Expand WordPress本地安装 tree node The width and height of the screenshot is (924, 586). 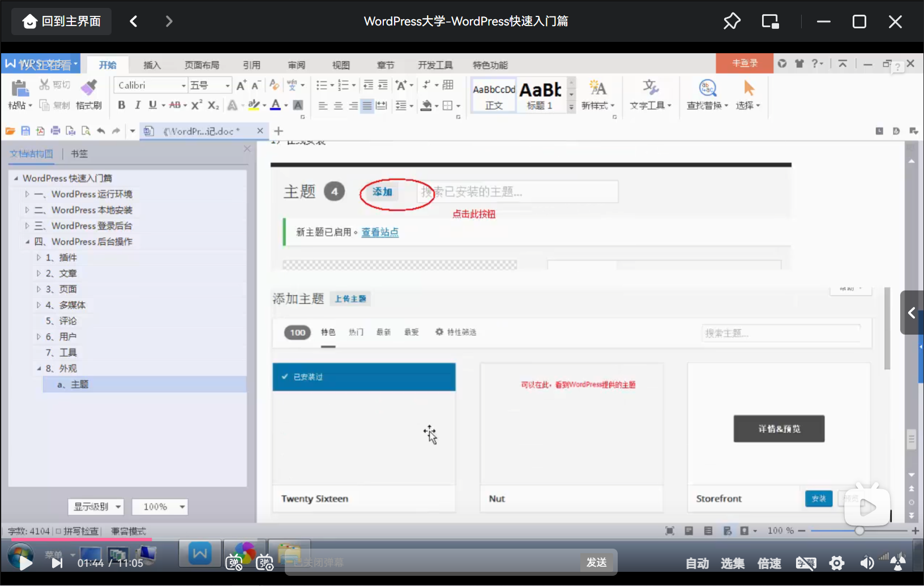pos(27,210)
